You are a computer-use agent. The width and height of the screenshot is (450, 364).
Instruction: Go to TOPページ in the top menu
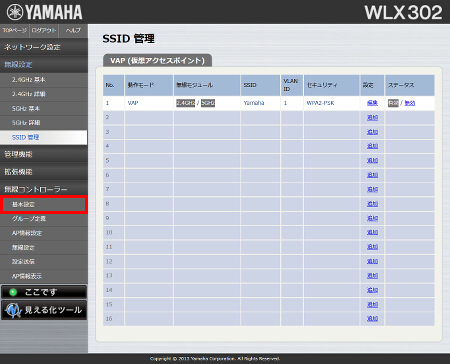pyautogui.click(x=15, y=30)
